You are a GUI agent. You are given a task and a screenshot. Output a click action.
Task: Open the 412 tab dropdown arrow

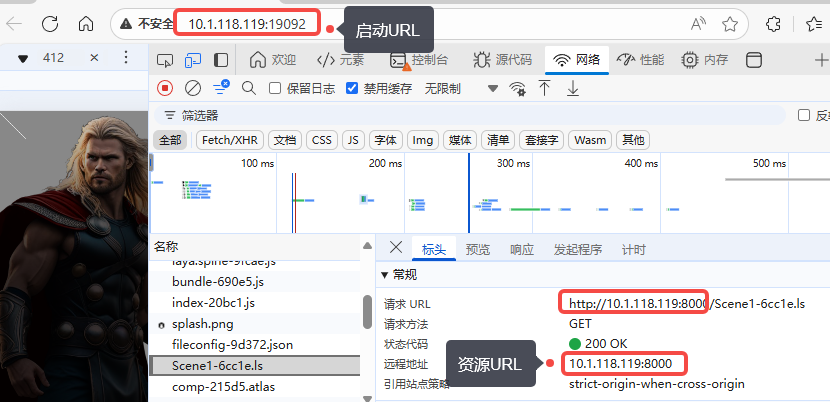click(x=23, y=59)
